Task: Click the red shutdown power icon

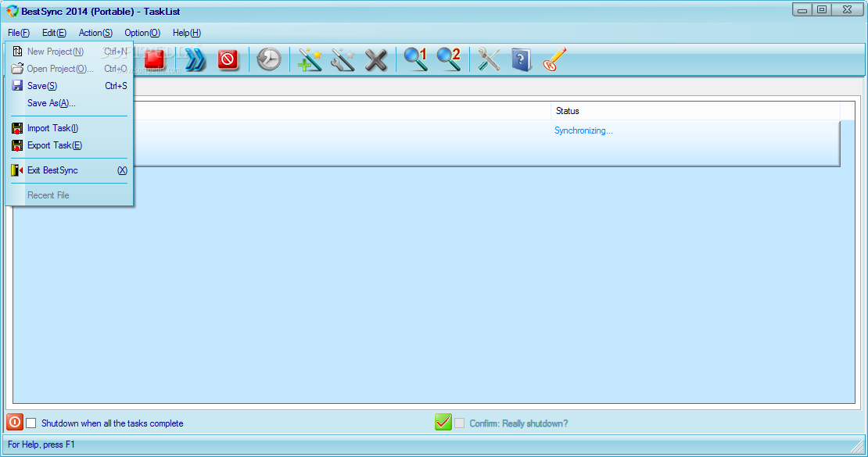Action: pyautogui.click(x=15, y=422)
